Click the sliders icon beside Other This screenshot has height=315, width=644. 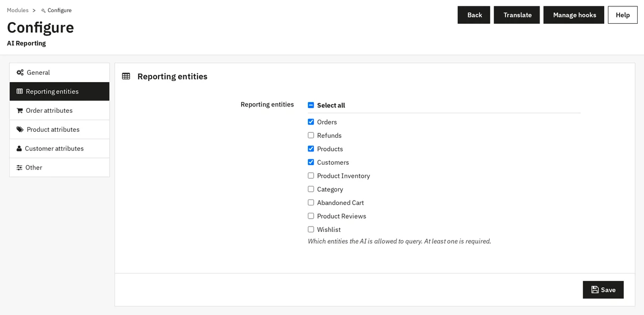tap(20, 168)
